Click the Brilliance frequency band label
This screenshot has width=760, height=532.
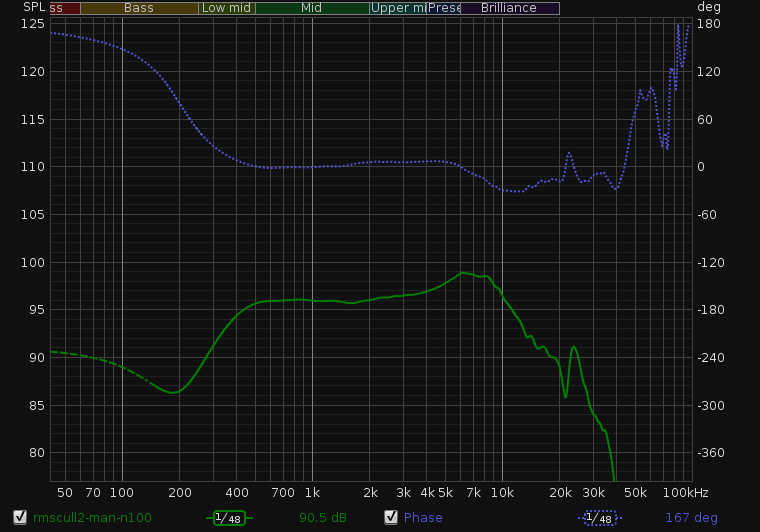click(x=509, y=8)
